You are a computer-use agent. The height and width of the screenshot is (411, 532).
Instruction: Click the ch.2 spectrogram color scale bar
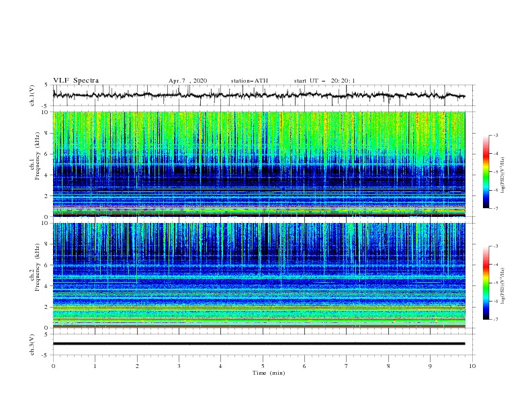pos(486,283)
